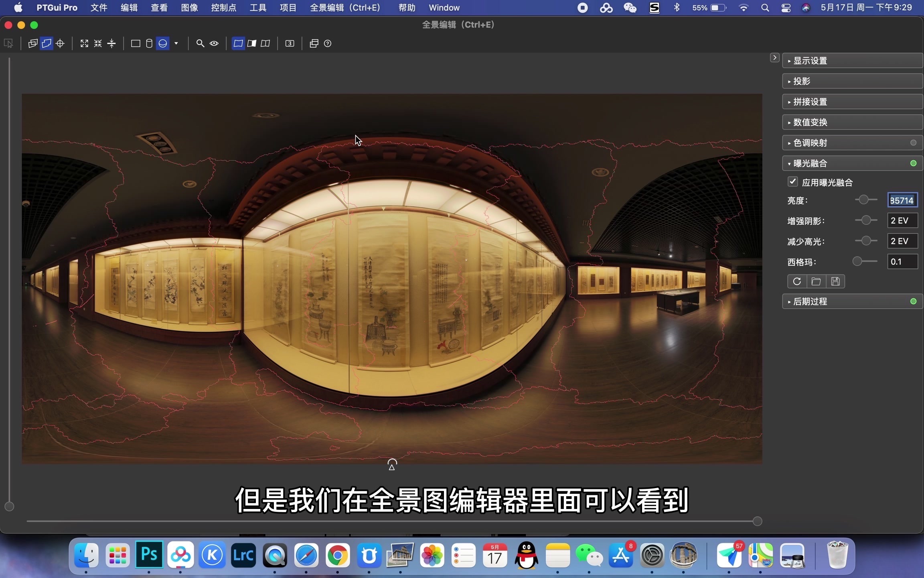Activate edit whole panorama mode
924x578 pixels.
(x=47, y=43)
